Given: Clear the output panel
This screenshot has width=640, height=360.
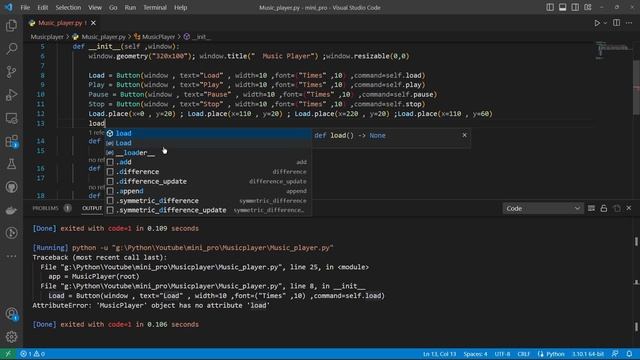Looking at the screenshot, I should (x=591, y=209).
